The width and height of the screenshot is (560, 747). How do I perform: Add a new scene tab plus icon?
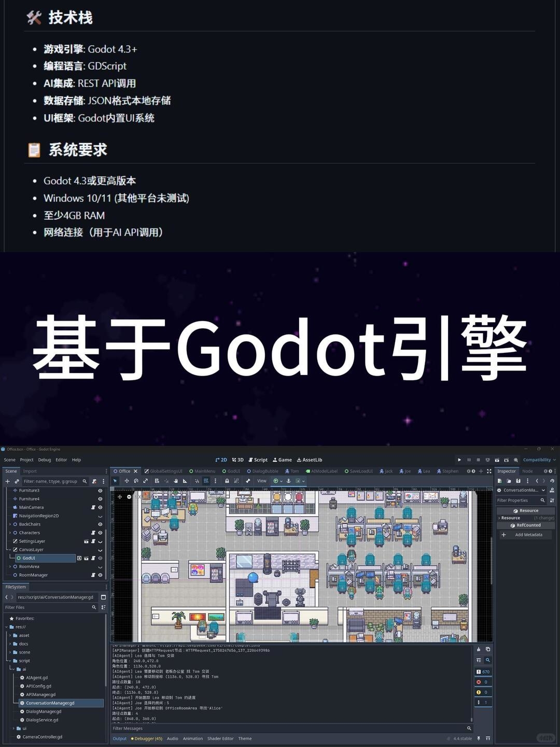[x=481, y=471]
